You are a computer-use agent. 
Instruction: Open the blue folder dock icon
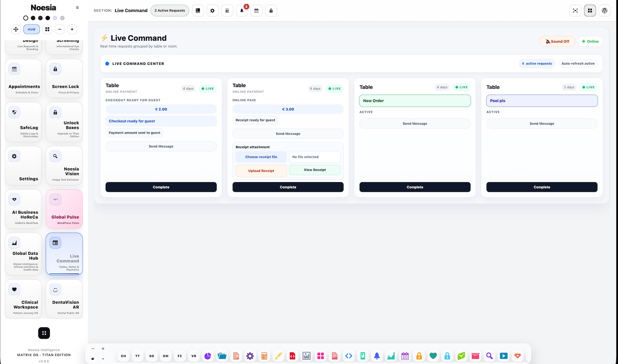click(x=222, y=356)
